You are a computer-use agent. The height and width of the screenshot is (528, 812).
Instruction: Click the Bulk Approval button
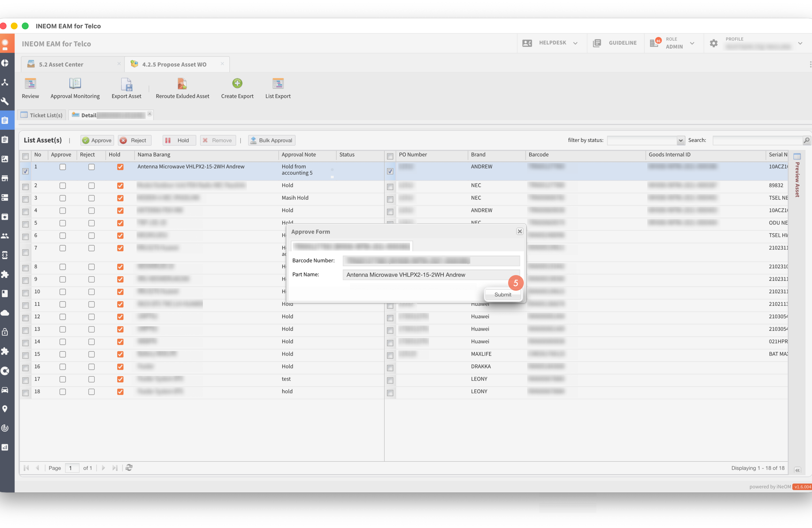coord(272,140)
